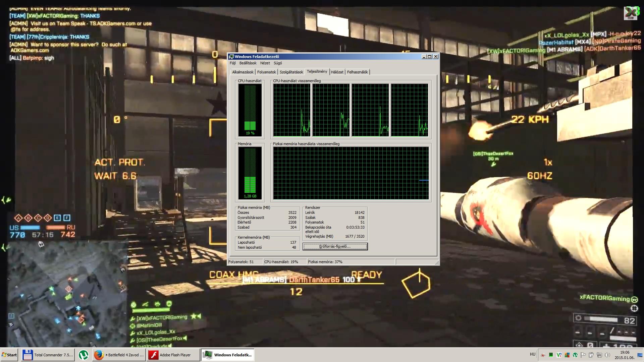Click the power plug tray icon

pyautogui.click(x=591, y=355)
